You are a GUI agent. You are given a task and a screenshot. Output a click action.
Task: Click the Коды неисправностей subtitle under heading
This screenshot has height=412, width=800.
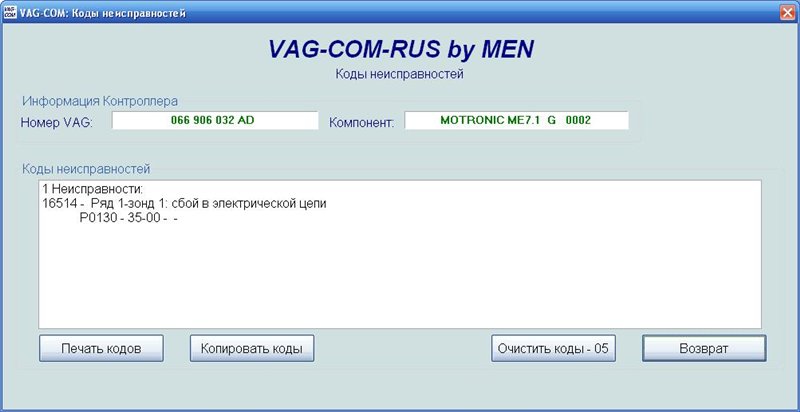(x=399, y=74)
